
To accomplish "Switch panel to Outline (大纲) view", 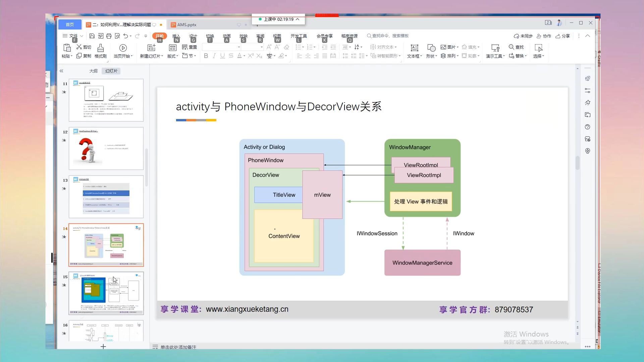I will (93, 71).
